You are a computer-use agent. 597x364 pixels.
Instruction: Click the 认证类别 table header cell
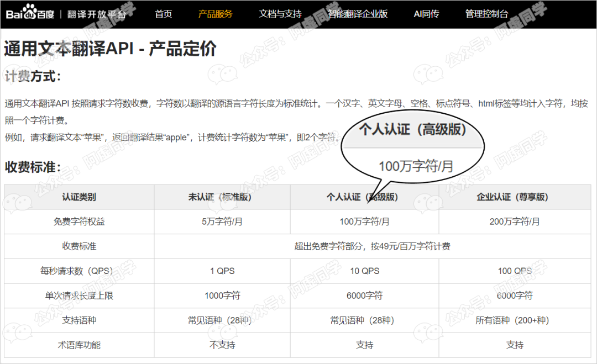(x=79, y=197)
